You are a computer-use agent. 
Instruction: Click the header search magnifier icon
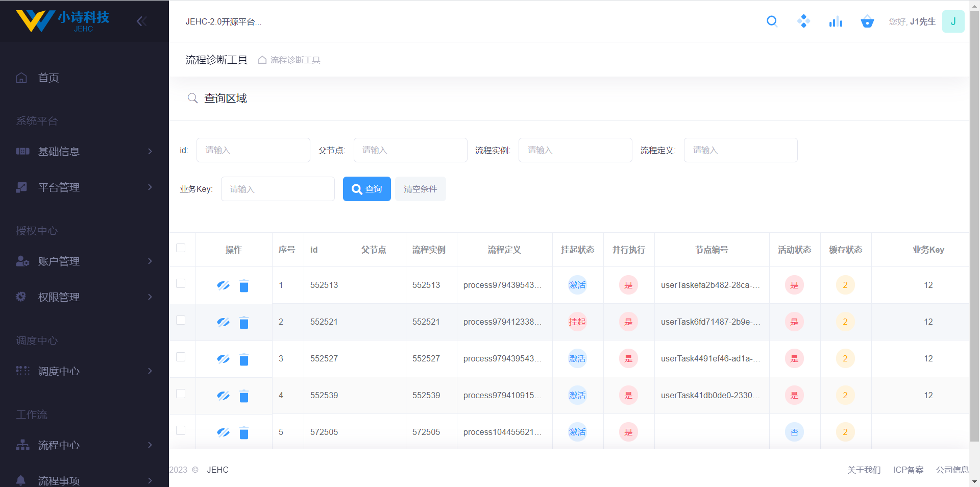coord(772,21)
